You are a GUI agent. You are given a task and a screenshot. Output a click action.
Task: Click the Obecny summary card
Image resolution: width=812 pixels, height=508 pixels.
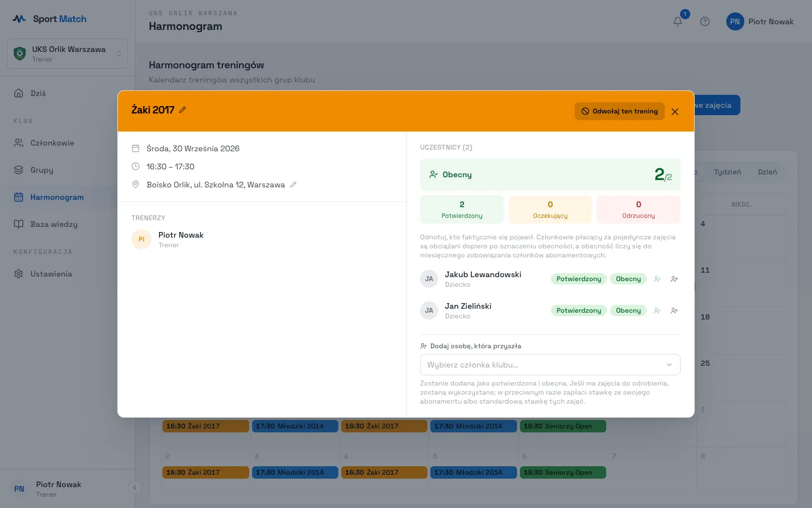tap(550, 174)
